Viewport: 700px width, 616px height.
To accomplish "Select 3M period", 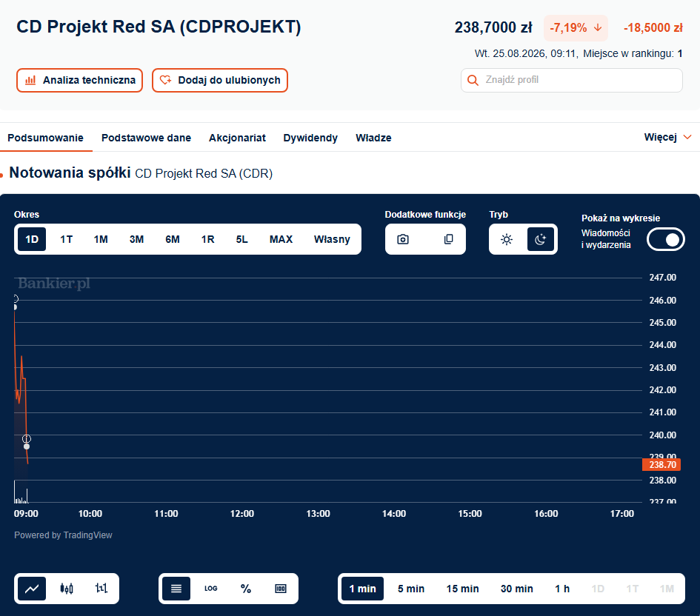I will click(x=136, y=239).
